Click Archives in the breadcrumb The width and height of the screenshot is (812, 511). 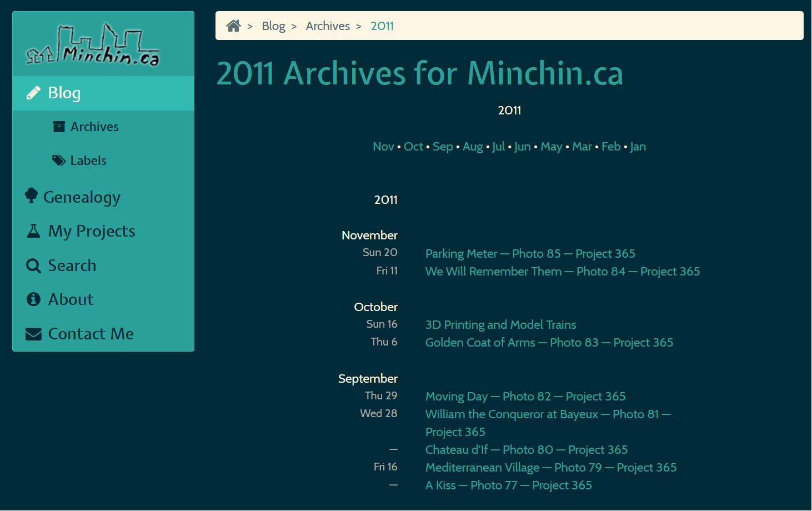coord(328,26)
